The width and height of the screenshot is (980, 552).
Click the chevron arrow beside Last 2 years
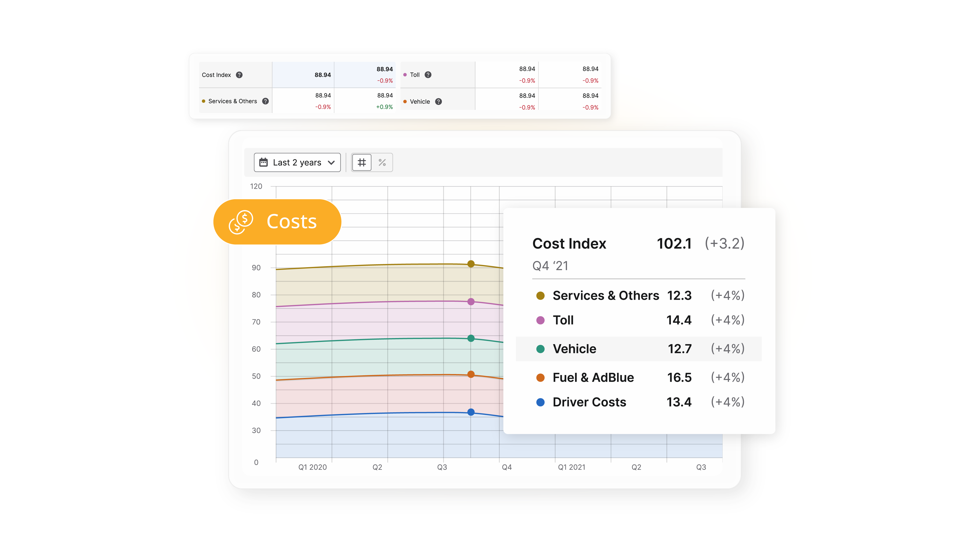[331, 163]
